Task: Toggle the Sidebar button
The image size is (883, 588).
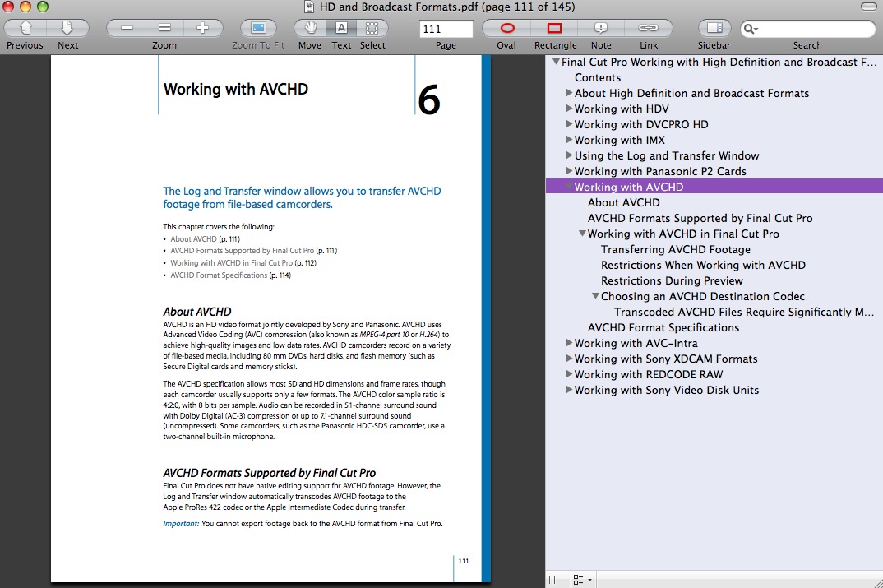Action: [x=714, y=28]
